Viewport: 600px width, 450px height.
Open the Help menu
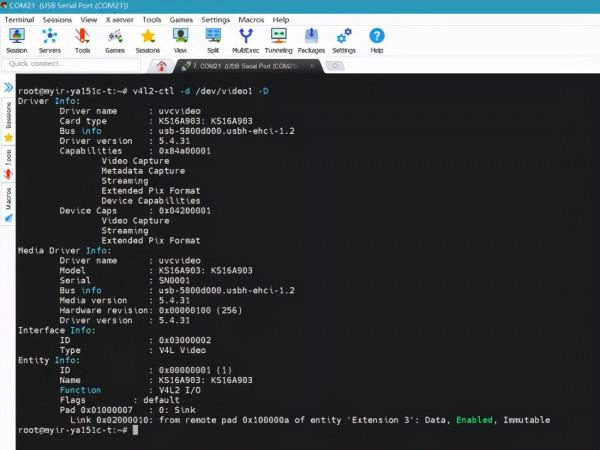click(x=280, y=20)
